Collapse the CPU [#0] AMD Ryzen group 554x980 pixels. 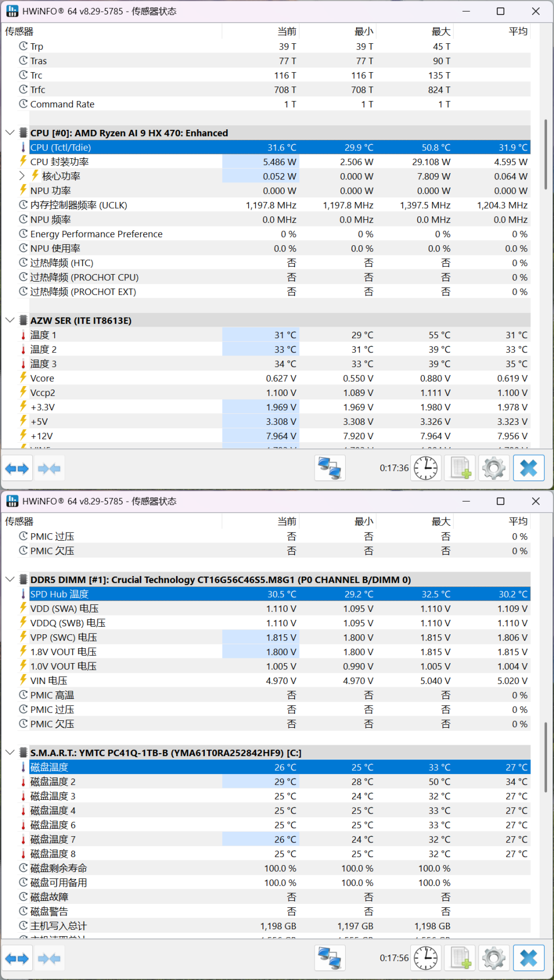[10, 133]
